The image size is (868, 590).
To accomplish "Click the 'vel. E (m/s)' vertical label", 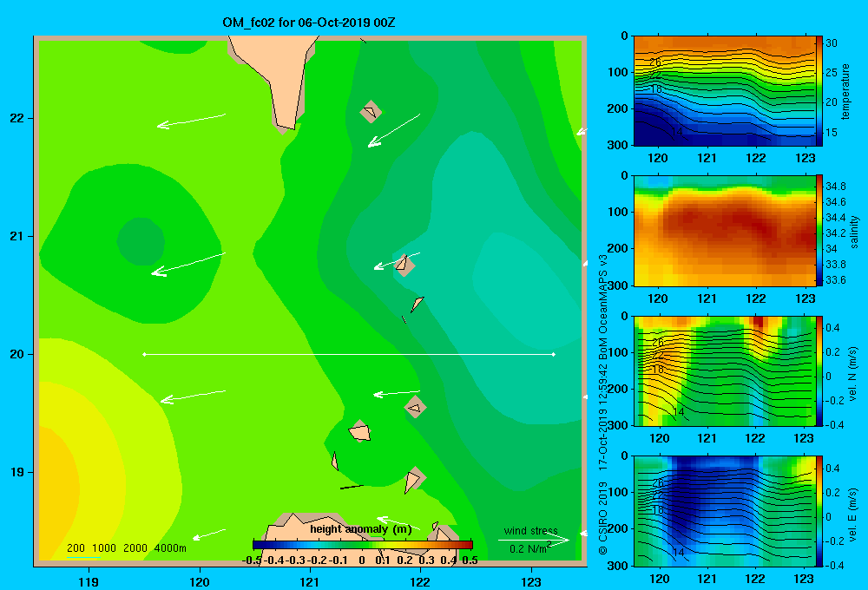I will (852, 514).
